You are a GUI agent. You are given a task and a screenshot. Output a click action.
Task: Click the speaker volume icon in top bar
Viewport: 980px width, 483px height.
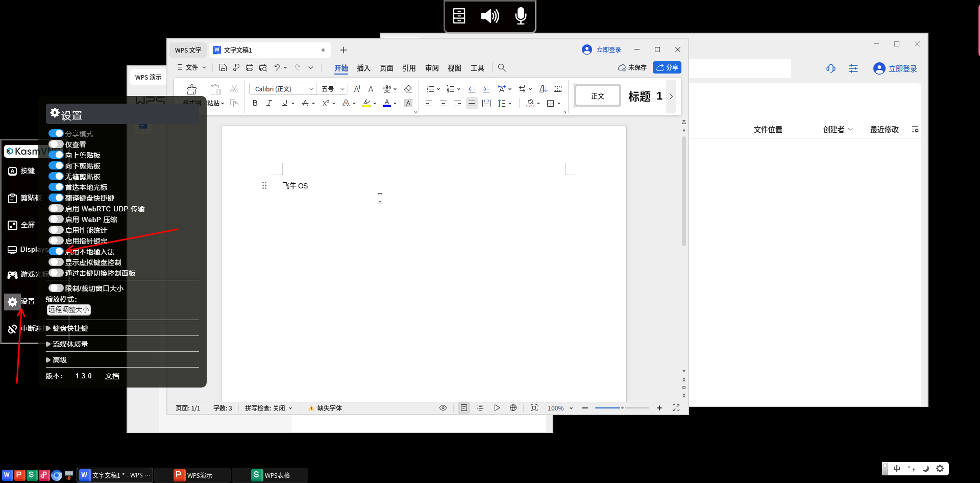coord(490,16)
